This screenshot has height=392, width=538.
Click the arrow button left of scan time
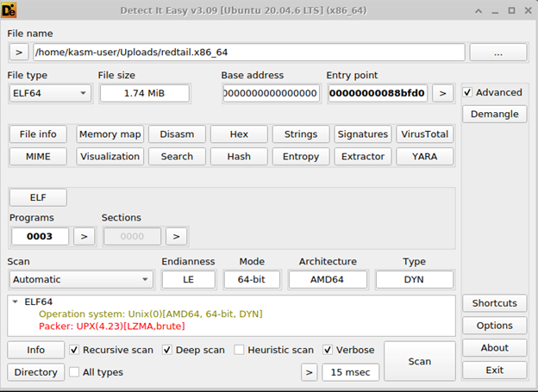pyautogui.click(x=309, y=372)
